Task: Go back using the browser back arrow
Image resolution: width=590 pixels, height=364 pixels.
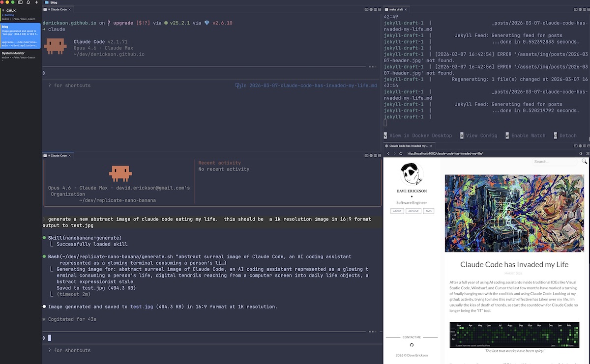Action: [388, 153]
